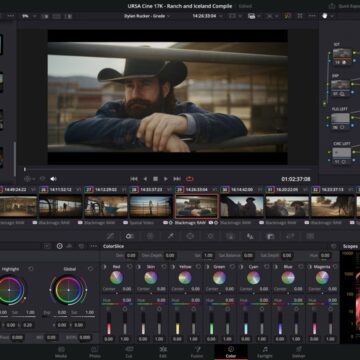Open viewer three-dot options menu

[x=312, y=16]
